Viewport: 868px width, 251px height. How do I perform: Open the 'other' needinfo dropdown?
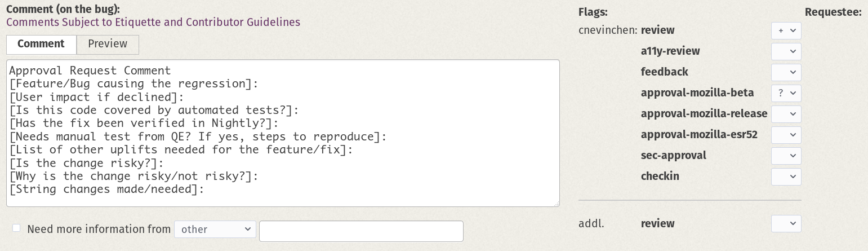(x=215, y=230)
